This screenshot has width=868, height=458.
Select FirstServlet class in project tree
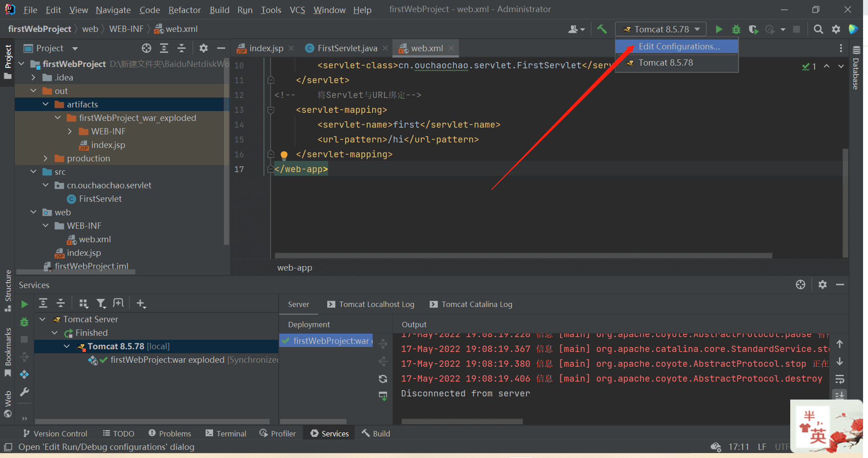(x=100, y=199)
